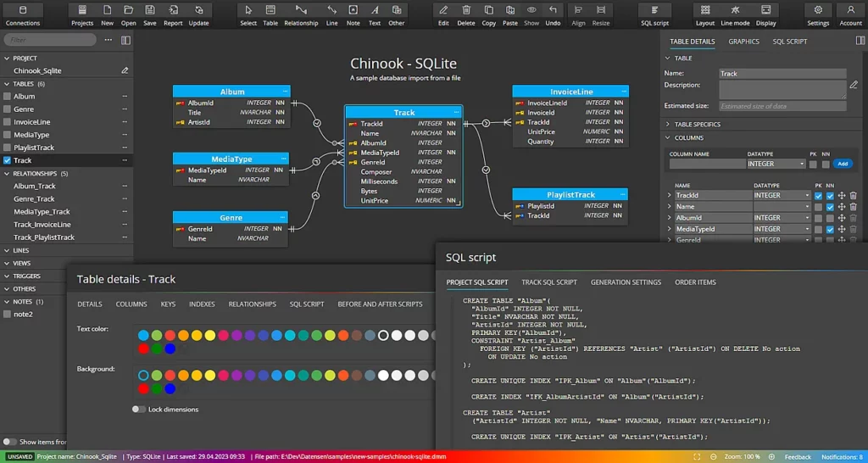This screenshot has height=463, width=868.
Task: Switch to the SQL SCRIPT tab in right panel
Action: pos(790,42)
